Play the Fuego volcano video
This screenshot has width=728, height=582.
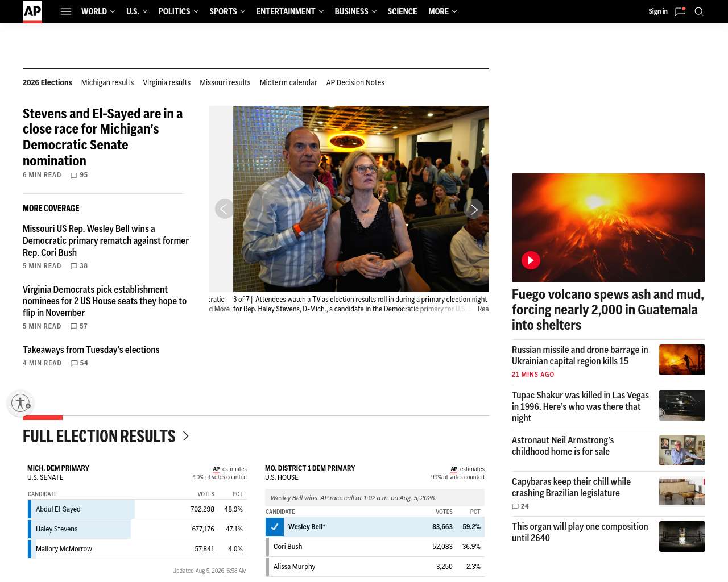click(531, 260)
